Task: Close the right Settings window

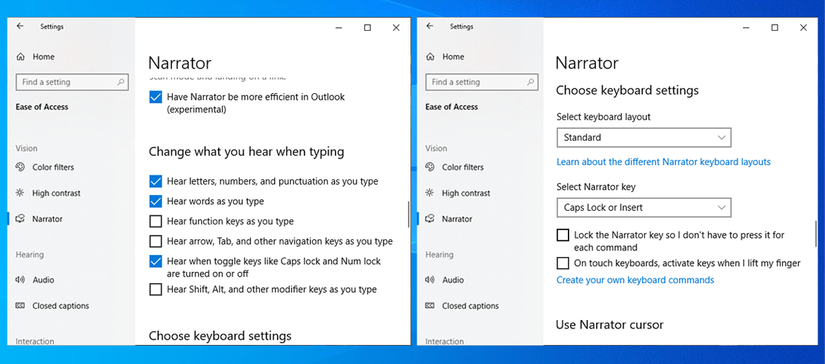Action: click(803, 28)
